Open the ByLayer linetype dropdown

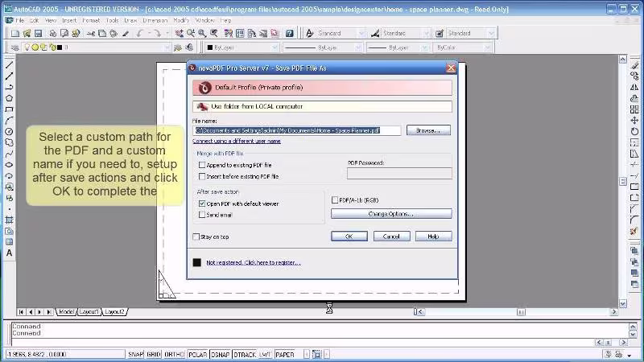click(x=357, y=47)
